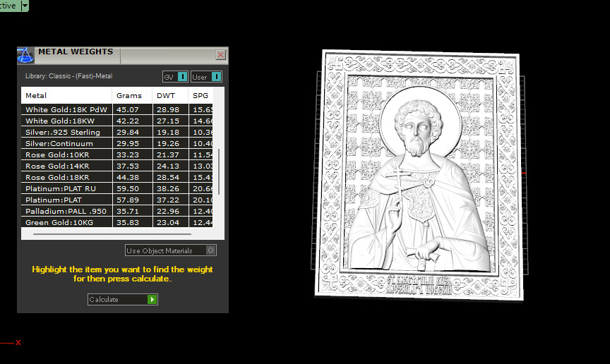The image size is (610, 364).
Task: Close the Metal Weights panel
Action: tap(220, 55)
